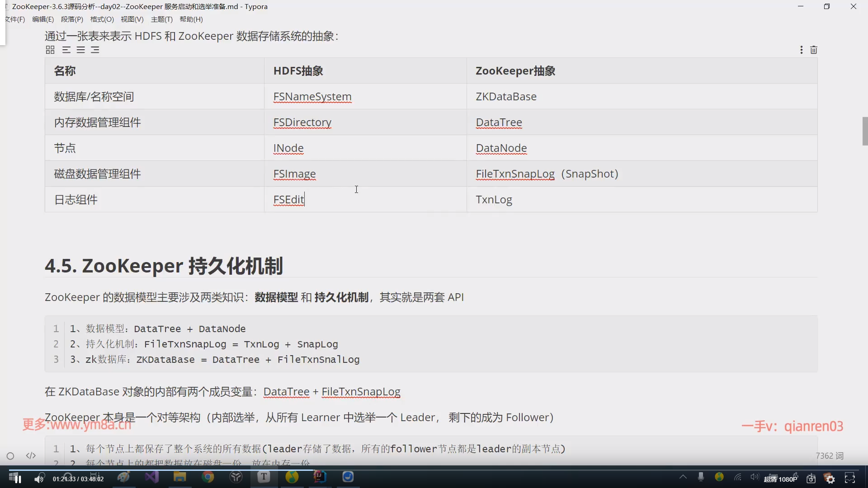Open table more options menu
Screen dimensions: 868x488
pos(801,50)
